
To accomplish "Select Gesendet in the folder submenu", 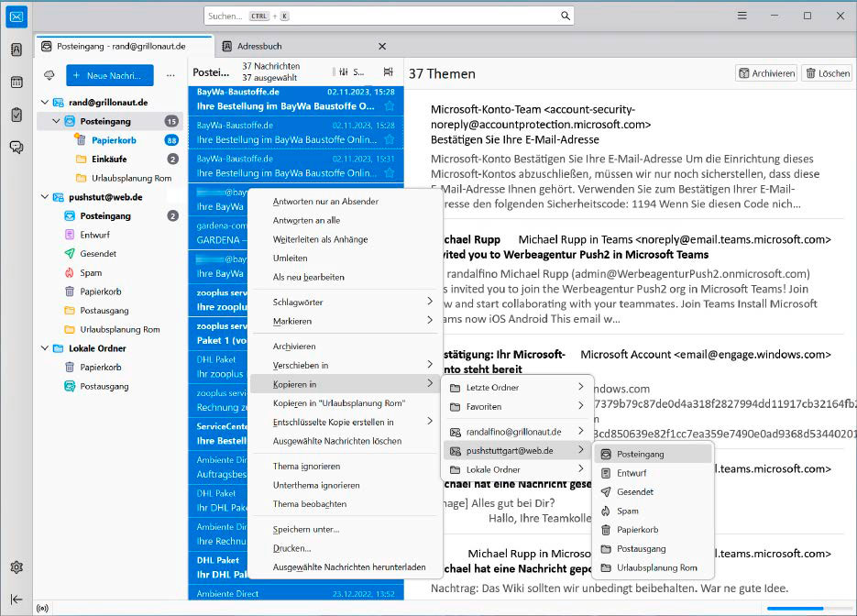I will tap(653, 492).
